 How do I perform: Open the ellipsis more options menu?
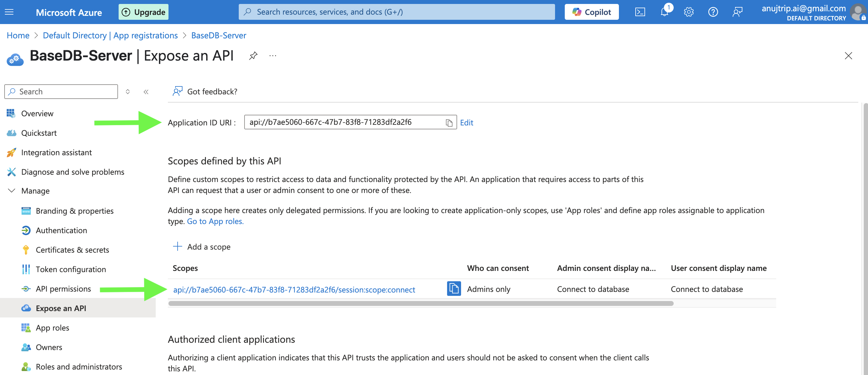[273, 56]
